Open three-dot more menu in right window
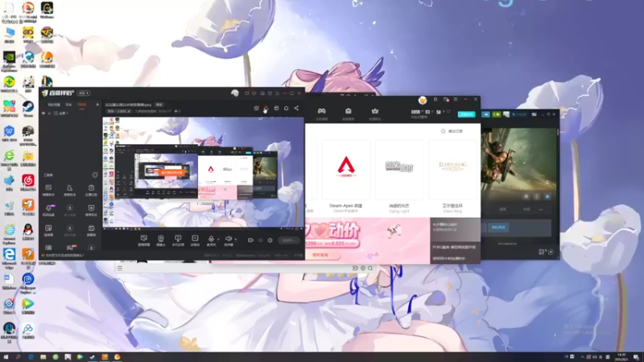Image resolution: width=644 pixels, height=362 pixels. point(540,209)
